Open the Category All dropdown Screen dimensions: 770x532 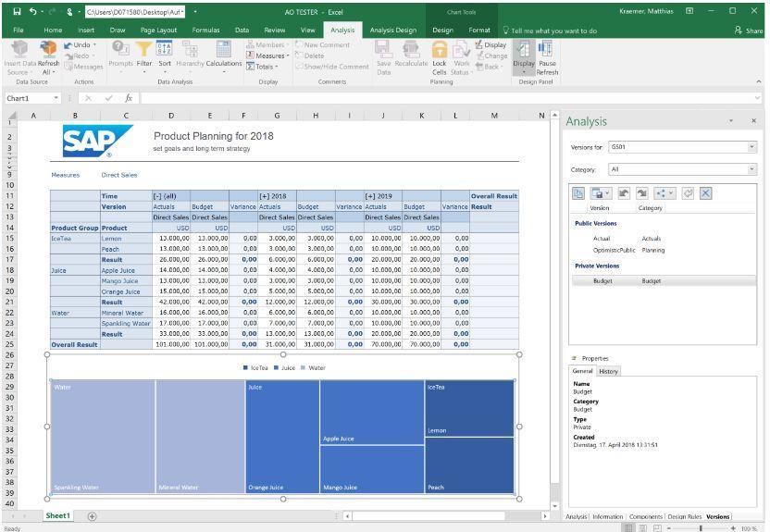pos(751,169)
